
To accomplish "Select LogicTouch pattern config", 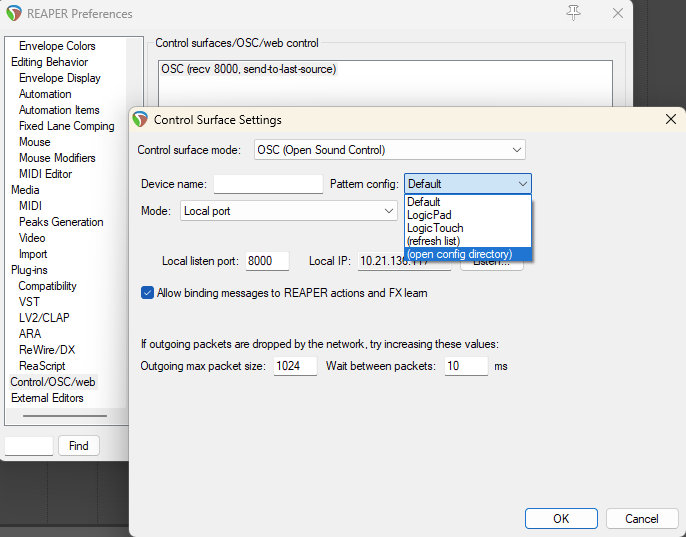I will pos(468,228).
